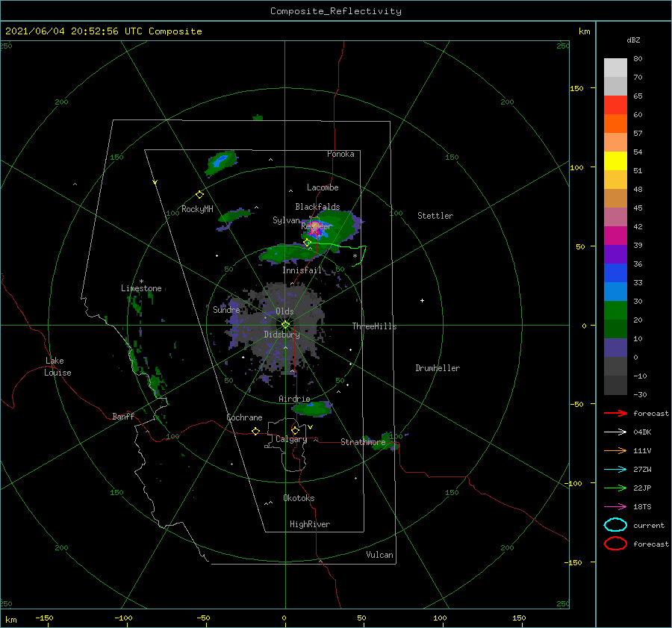Select the magenta 18TS arrow icon
Image resolution: width=672 pixels, height=628 pixels.
tap(615, 507)
